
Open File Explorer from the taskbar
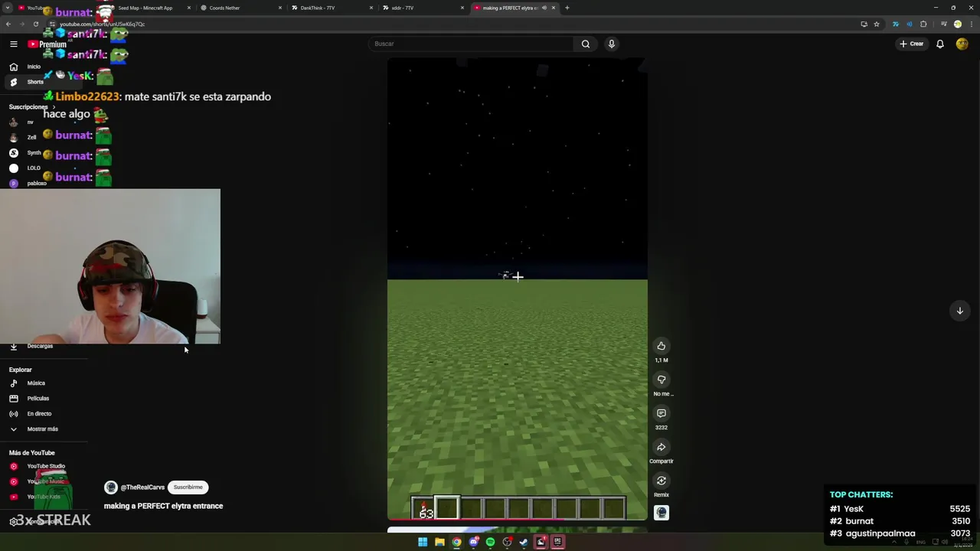pos(439,542)
